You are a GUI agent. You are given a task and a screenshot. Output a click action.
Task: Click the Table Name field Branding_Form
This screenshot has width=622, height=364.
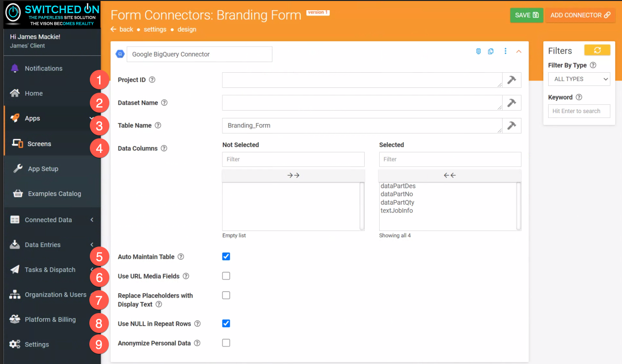(x=362, y=126)
